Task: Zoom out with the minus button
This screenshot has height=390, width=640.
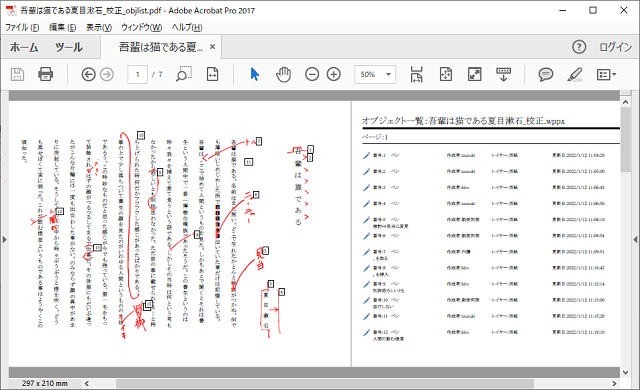Action: [x=312, y=74]
